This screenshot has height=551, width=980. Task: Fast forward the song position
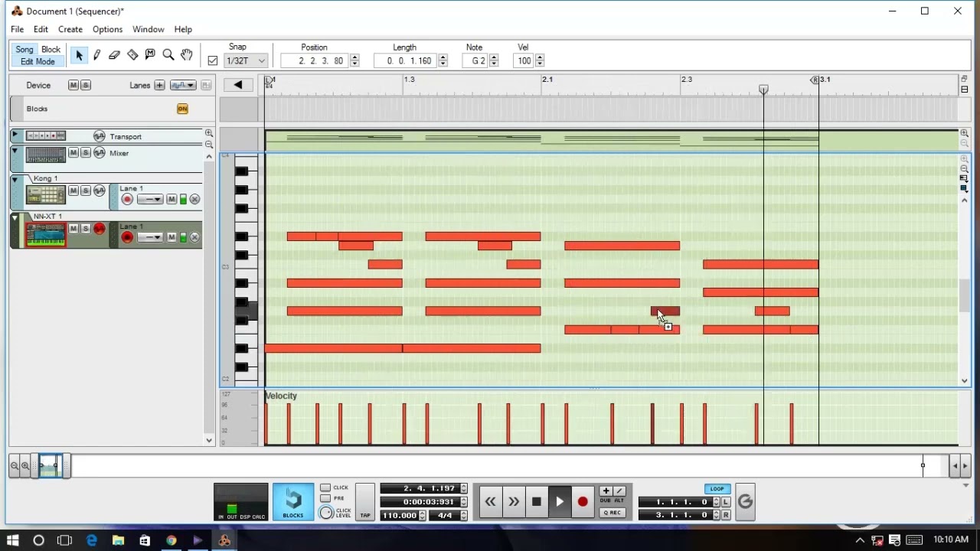(x=514, y=502)
